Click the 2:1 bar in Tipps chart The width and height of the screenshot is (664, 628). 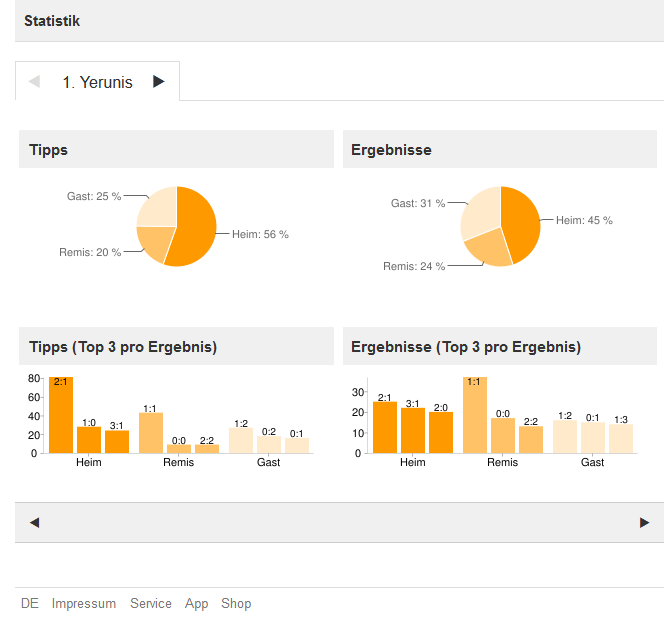coord(61,416)
